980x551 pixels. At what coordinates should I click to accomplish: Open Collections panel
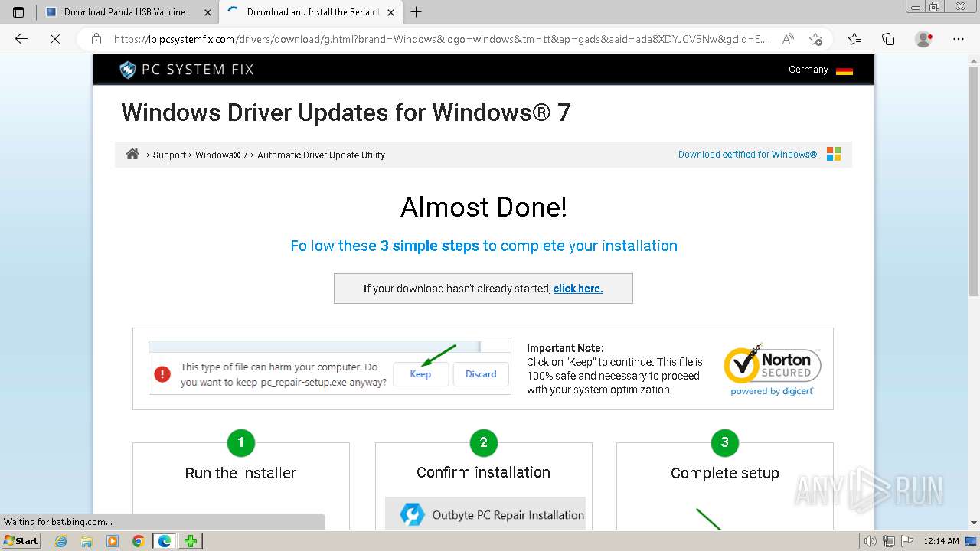[888, 39]
